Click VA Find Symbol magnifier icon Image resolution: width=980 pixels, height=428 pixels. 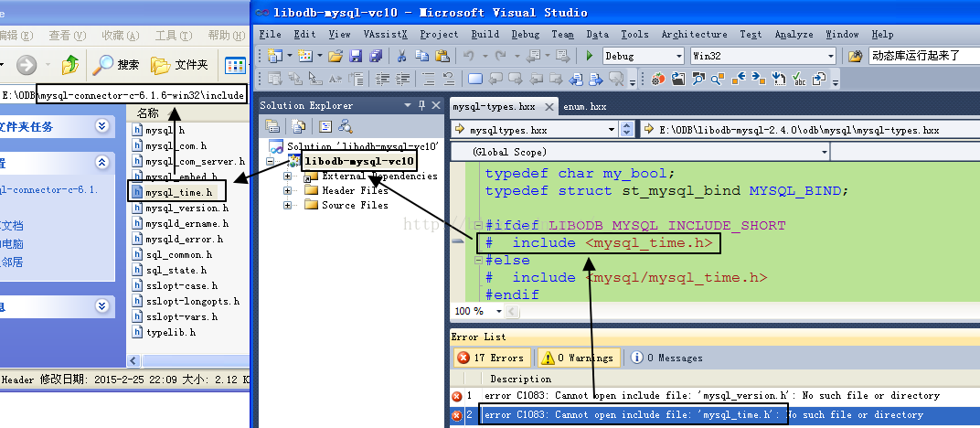[698, 79]
